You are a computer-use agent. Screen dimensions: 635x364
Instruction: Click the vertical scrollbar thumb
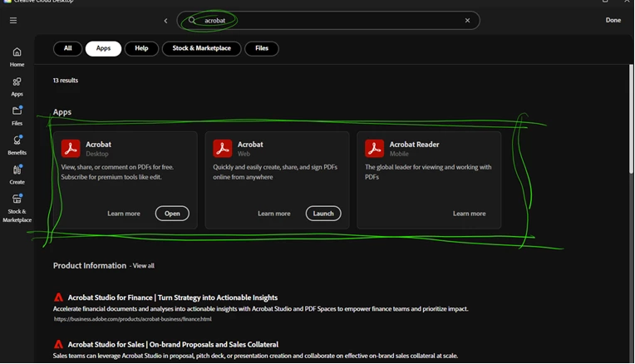[631, 120]
